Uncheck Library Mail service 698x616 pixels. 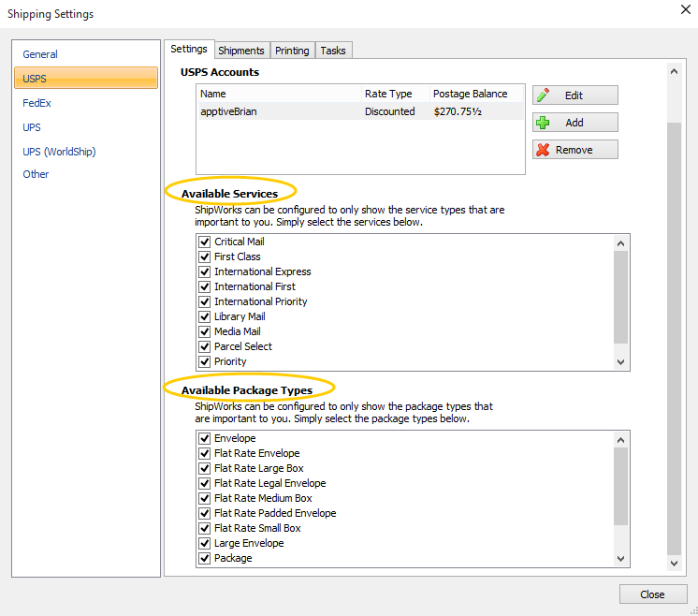(204, 316)
